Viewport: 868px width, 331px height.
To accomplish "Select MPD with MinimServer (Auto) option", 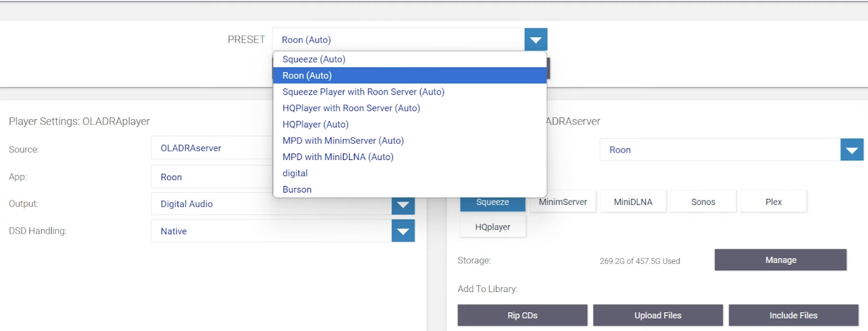I will click(343, 140).
